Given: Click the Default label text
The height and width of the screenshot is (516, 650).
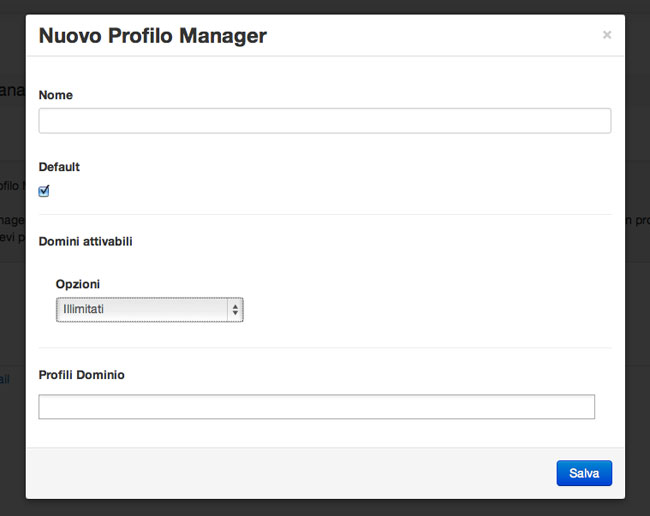Looking at the screenshot, I should 59,167.
